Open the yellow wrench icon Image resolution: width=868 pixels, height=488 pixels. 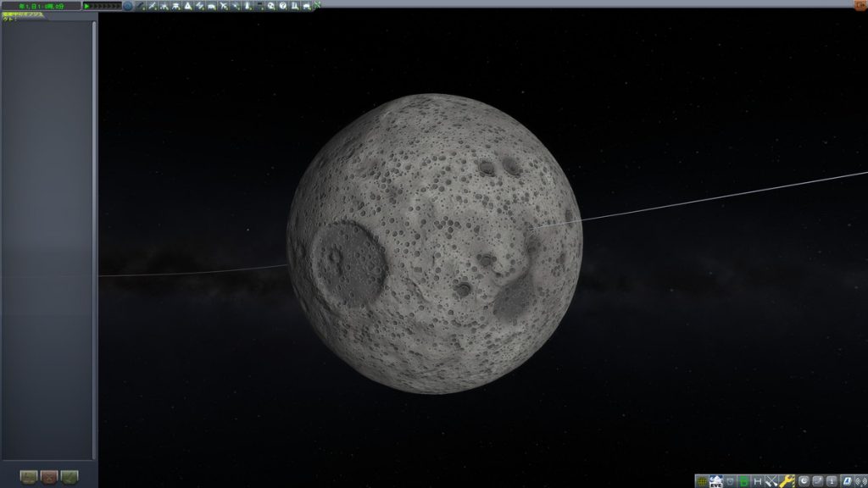coord(787,481)
